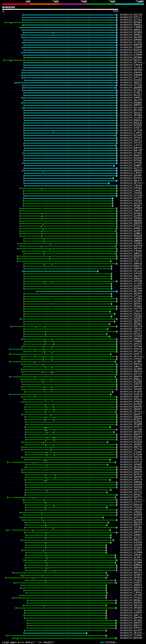Select the UniRef100_Q8H115 label

click(x=131, y=82)
